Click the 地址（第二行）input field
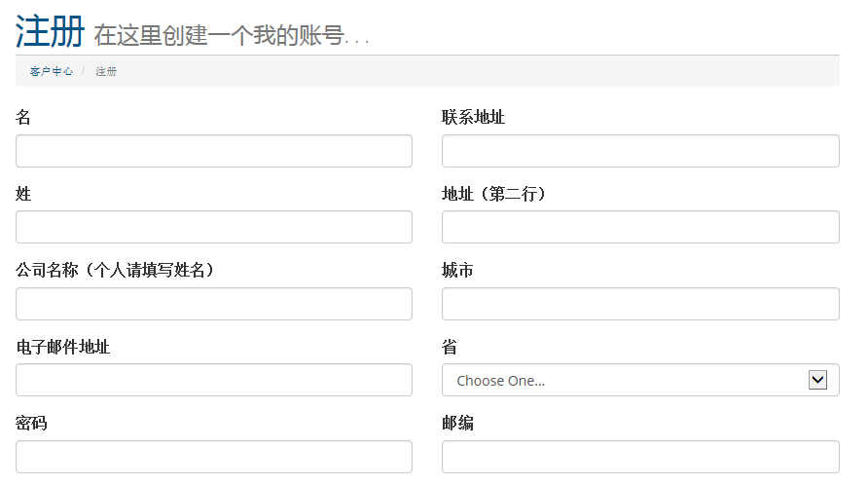This screenshot has width=868, height=485. pos(640,227)
